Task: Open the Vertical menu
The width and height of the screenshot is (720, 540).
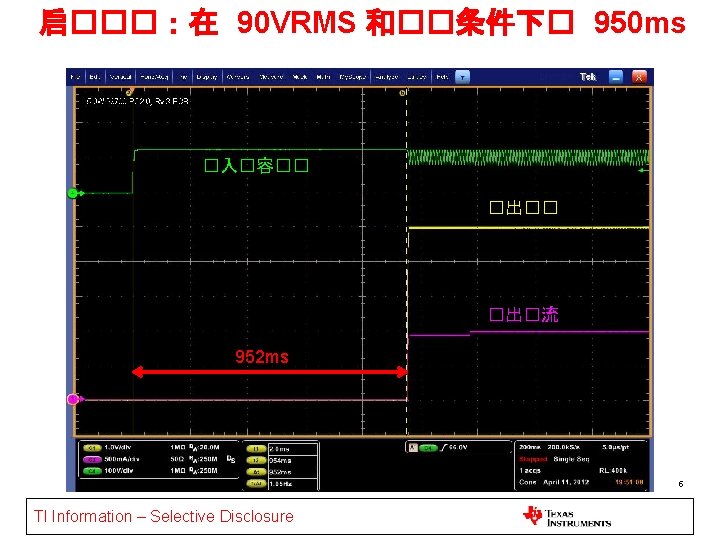Action: click(121, 77)
